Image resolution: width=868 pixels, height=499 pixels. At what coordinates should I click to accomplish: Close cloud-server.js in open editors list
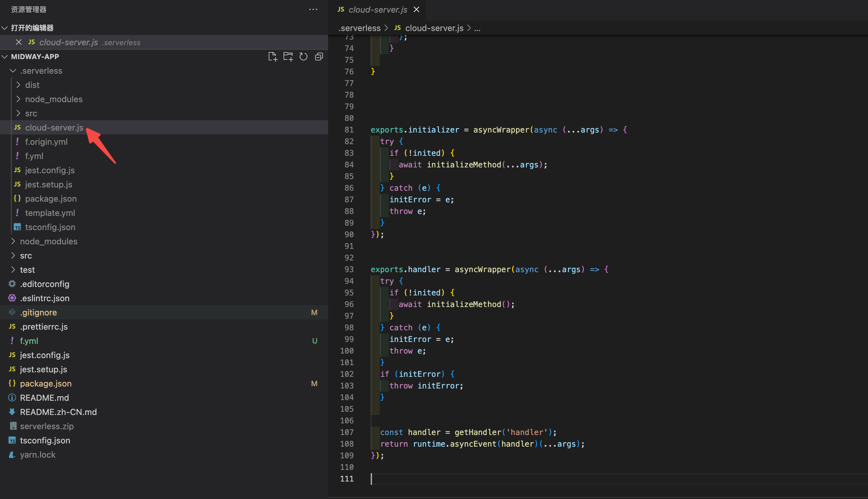19,42
